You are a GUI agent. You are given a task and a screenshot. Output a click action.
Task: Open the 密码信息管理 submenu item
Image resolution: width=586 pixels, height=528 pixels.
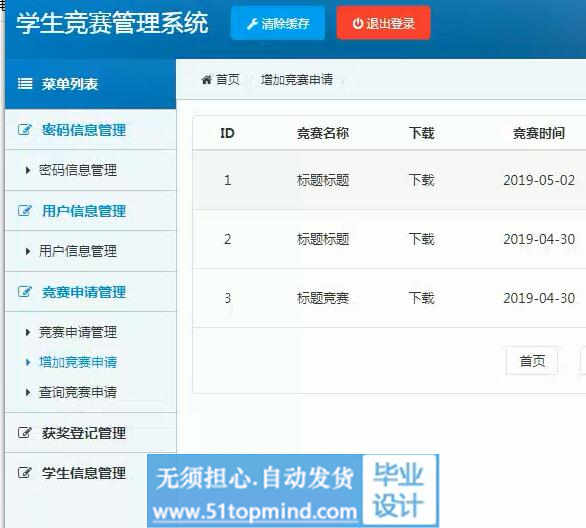(x=78, y=170)
